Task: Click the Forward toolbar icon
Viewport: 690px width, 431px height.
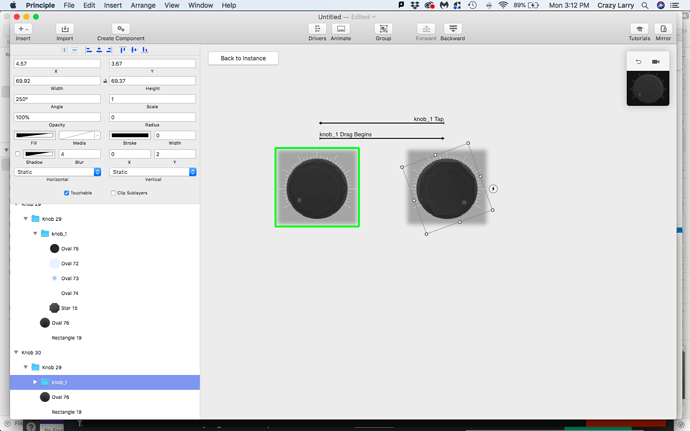Action: pos(426,29)
